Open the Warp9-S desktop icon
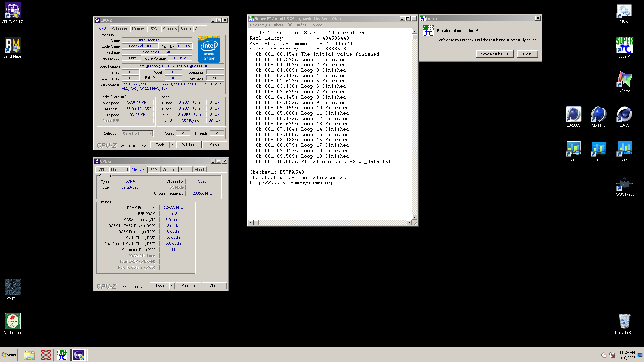644x362 pixels. [12, 289]
